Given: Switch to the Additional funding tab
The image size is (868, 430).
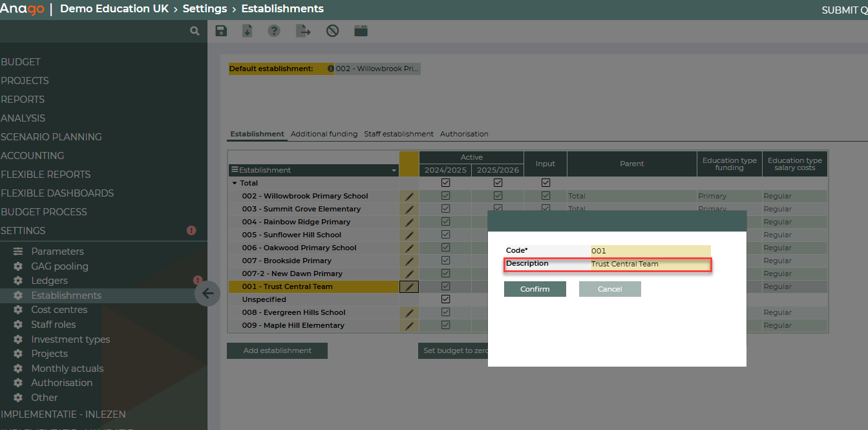Looking at the screenshot, I should click(324, 134).
